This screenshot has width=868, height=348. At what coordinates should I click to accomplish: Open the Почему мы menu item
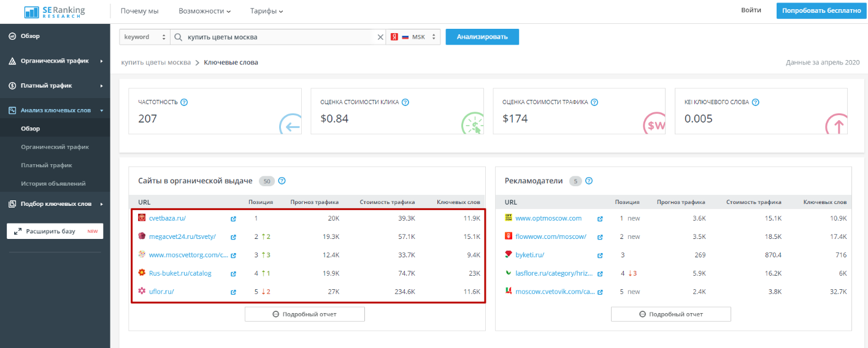[139, 11]
